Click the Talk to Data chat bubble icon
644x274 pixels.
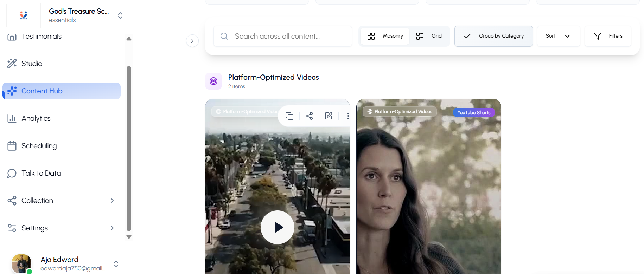pos(12,173)
